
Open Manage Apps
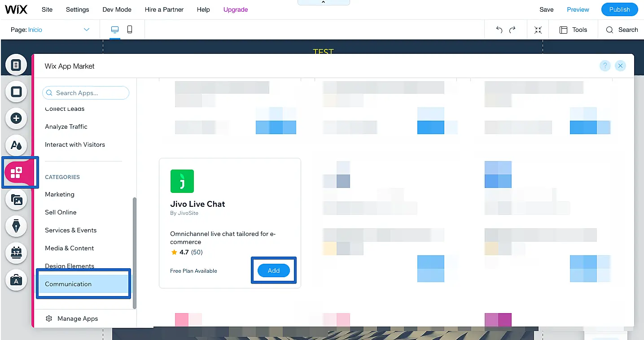(x=72, y=318)
